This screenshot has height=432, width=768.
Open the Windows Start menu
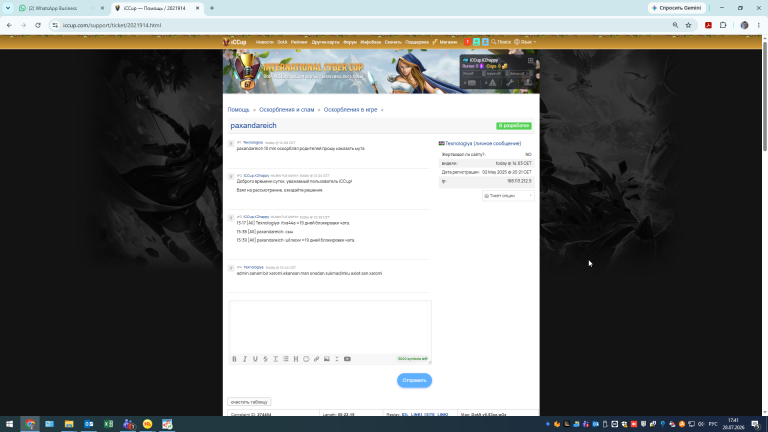coord(9,424)
